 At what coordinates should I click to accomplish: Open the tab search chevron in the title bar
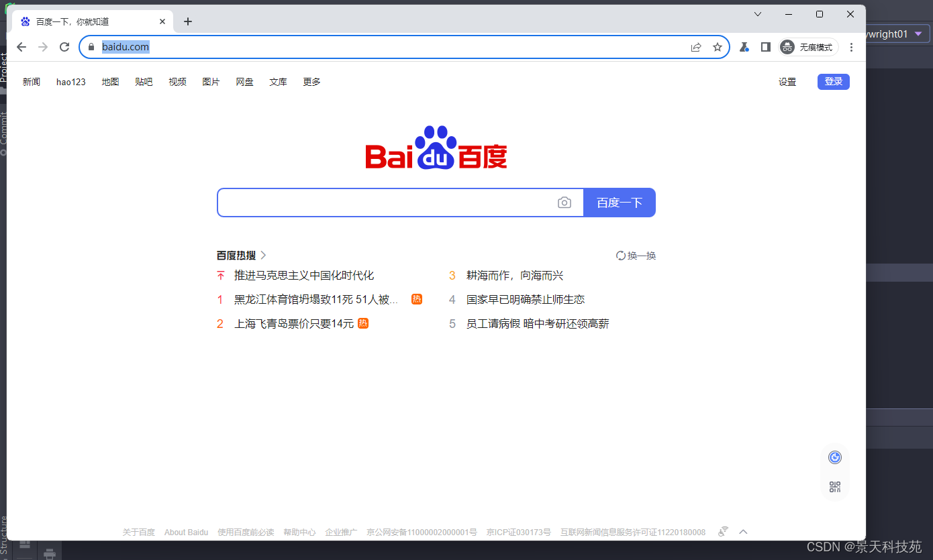pyautogui.click(x=758, y=14)
